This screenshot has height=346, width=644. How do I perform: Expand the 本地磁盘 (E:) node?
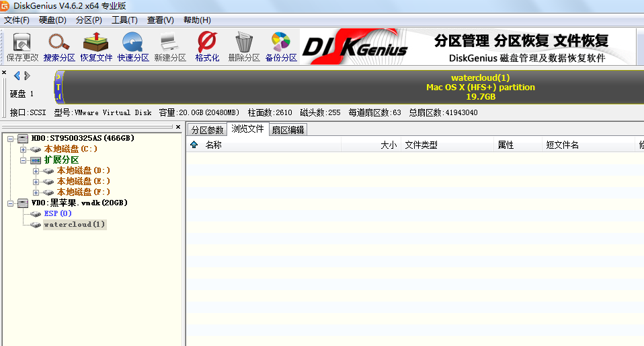point(36,182)
